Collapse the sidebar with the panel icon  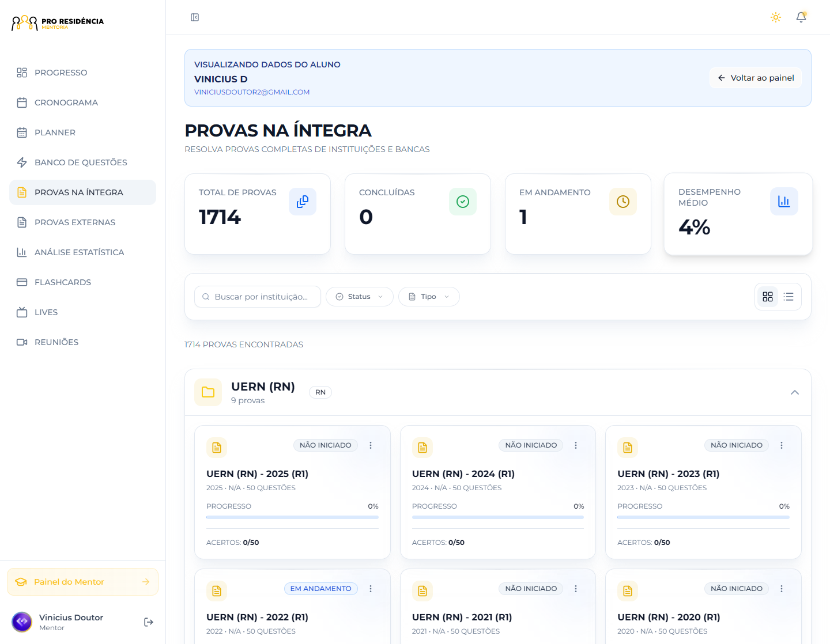click(195, 17)
